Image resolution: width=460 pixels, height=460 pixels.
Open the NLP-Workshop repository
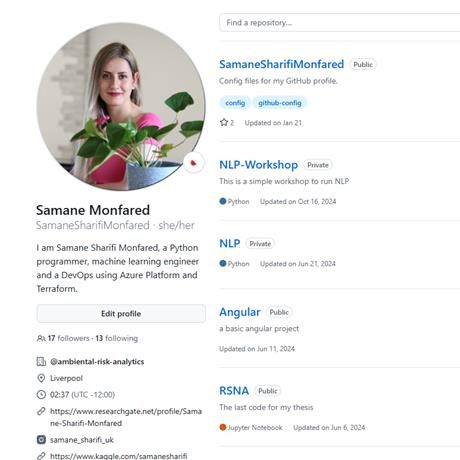click(x=258, y=165)
